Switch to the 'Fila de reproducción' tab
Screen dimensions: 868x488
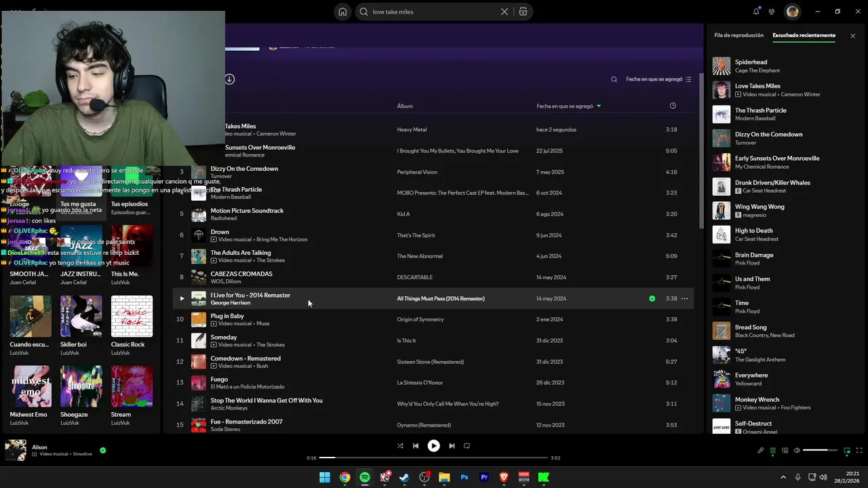tap(738, 35)
